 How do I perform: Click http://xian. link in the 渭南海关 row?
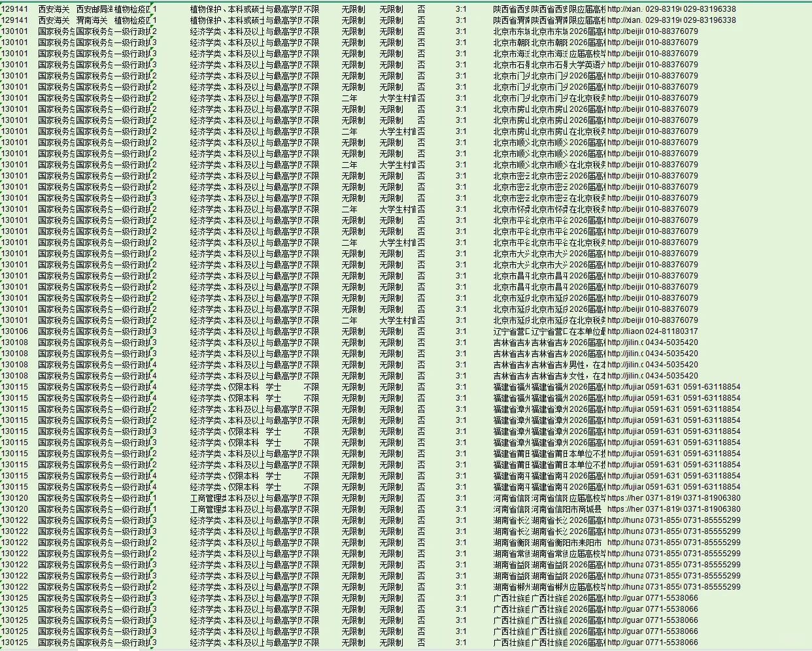pos(626,20)
